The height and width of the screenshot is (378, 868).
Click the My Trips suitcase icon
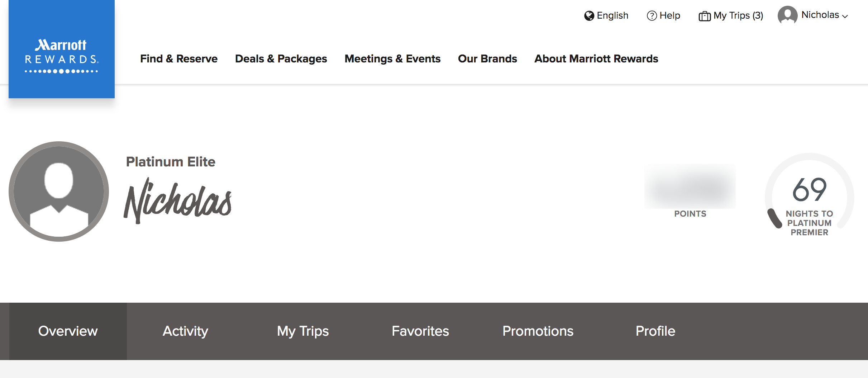[x=704, y=16]
